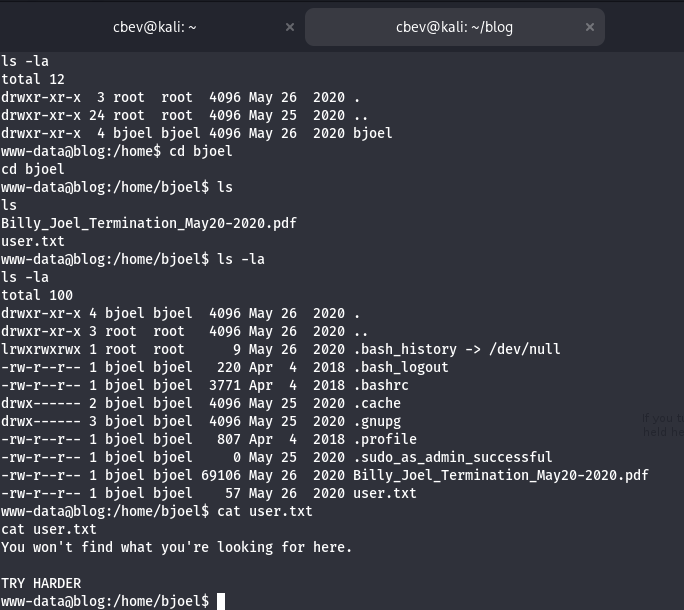The image size is (684, 610).
Task: Click the /dev/null symlink target
Action: [523, 349]
